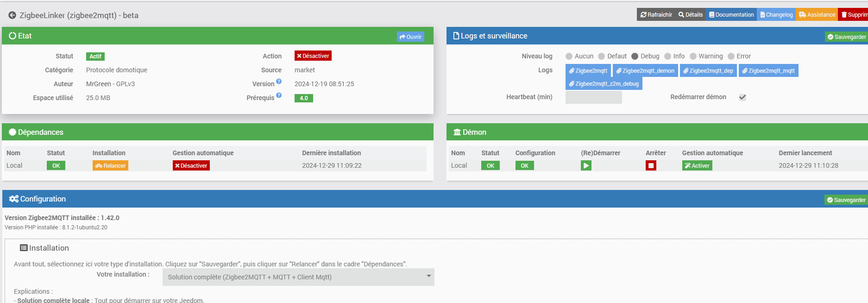Click the green 4.0 prerequisite badge
The image size is (868, 303).
pyautogui.click(x=304, y=98)
